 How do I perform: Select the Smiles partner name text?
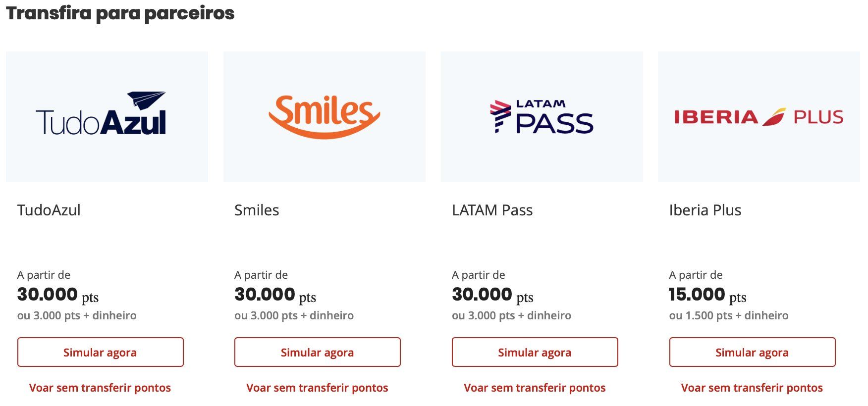257,210
